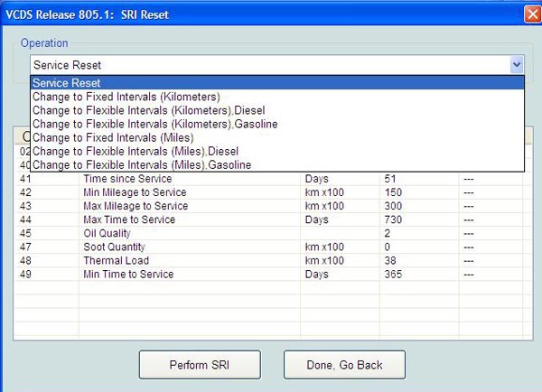
Task: Click the value 730 for Max Time
Action: [x=393, y=219]
